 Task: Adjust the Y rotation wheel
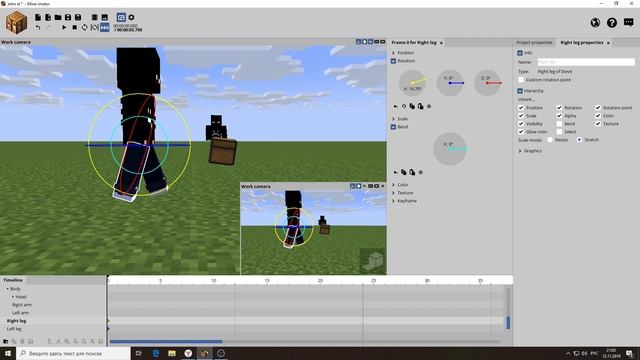pos(450,83)
